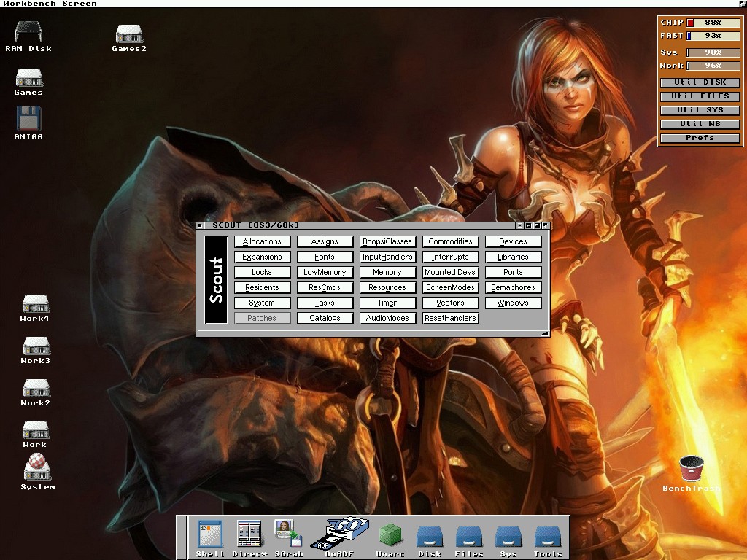Open Timer in Scout

[x=387, y=303]
